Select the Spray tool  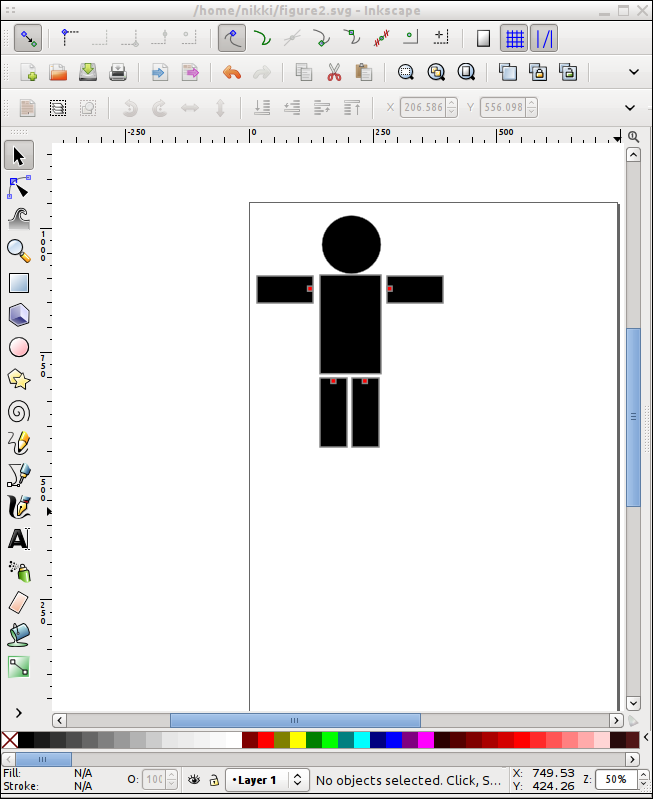[x=19, y=571]
